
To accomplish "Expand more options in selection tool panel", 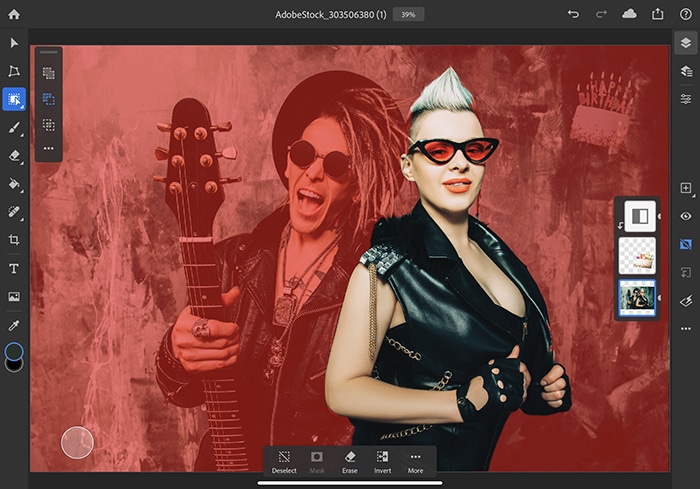I will [x=48, y=149].
